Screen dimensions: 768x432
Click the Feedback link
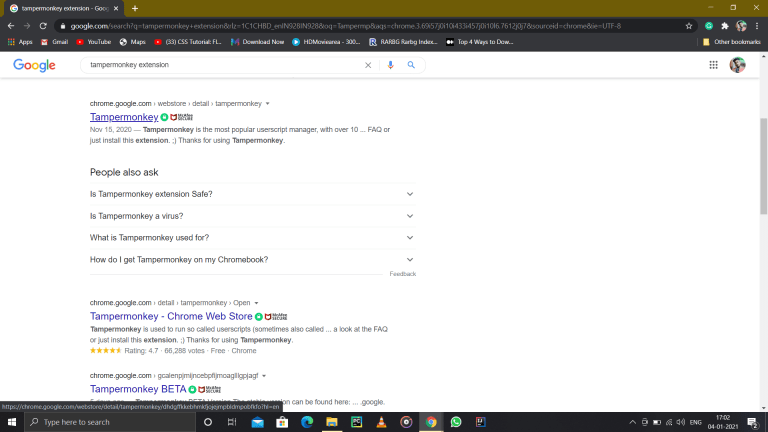(x=403, y=274)
